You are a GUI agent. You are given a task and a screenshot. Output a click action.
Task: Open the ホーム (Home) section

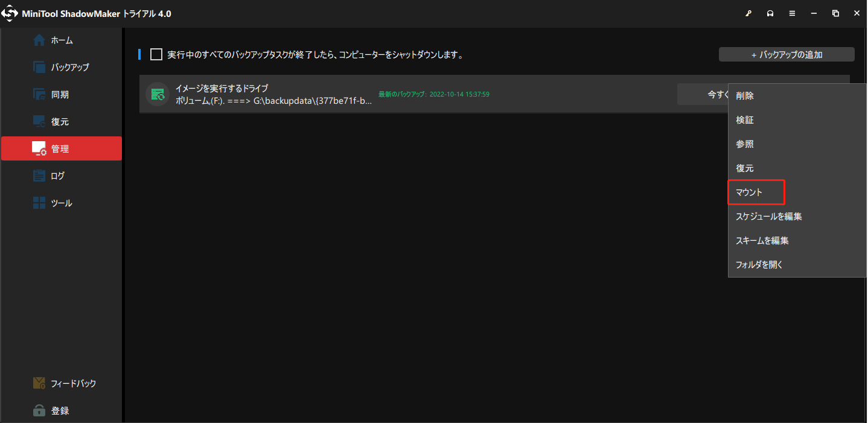tap(60, 40)
